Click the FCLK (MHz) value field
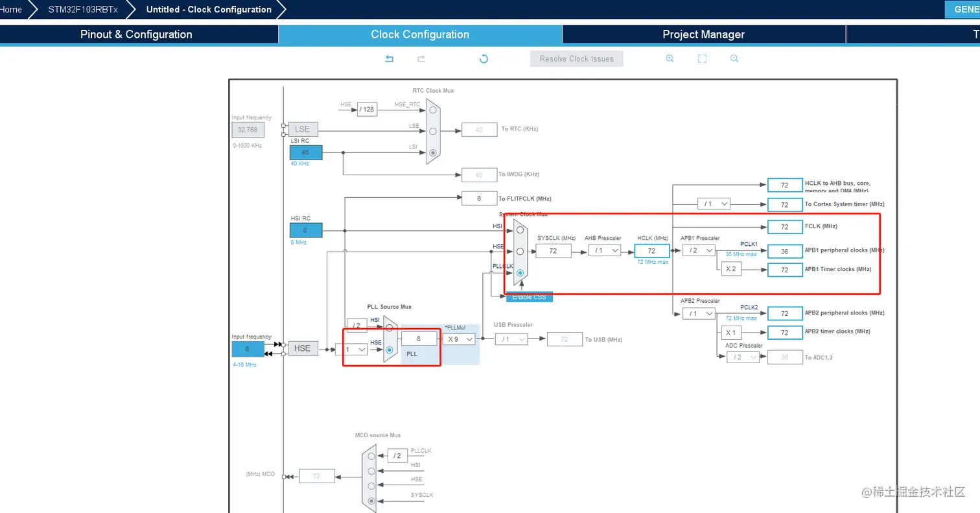 (x=785, y=227)
